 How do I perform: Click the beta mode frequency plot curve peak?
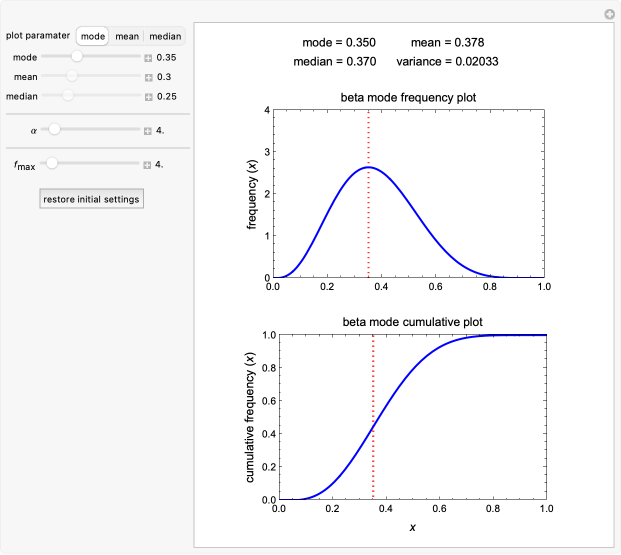click(369, 167)
